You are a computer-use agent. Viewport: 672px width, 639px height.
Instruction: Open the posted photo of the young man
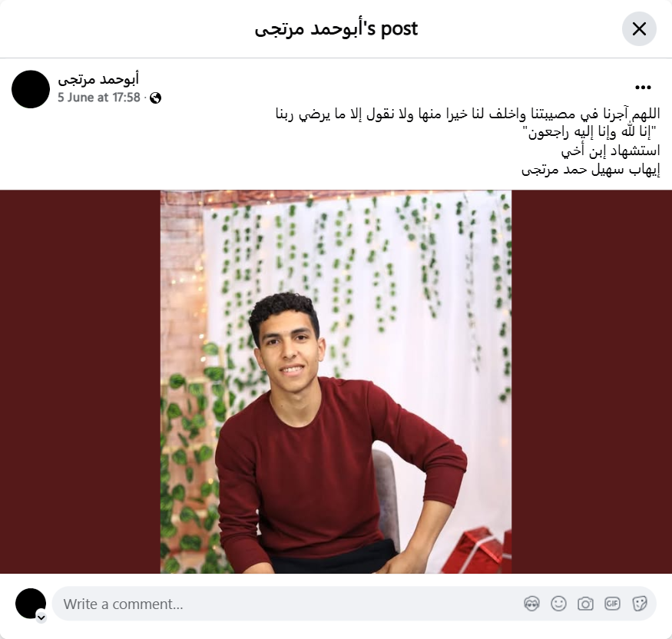click(336, 382)
